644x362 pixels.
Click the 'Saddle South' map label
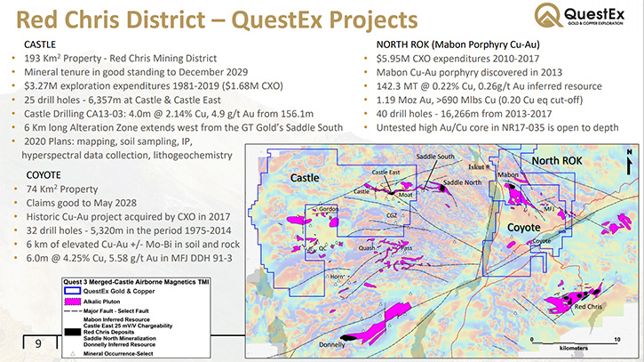point(435,157)
